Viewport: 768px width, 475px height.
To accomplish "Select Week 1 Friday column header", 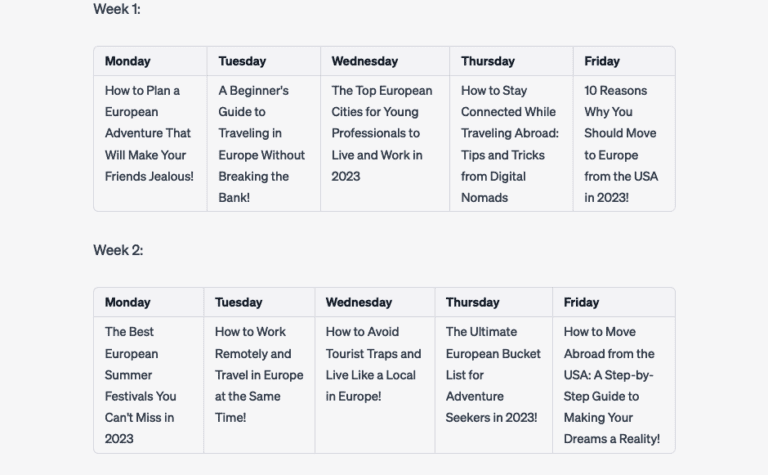I will [x=602, y=61].
